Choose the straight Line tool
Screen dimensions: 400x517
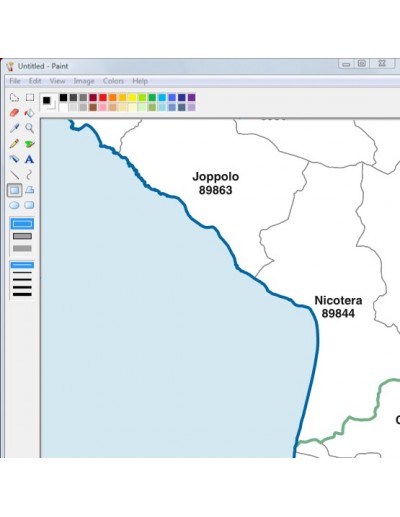coord(14,174)
